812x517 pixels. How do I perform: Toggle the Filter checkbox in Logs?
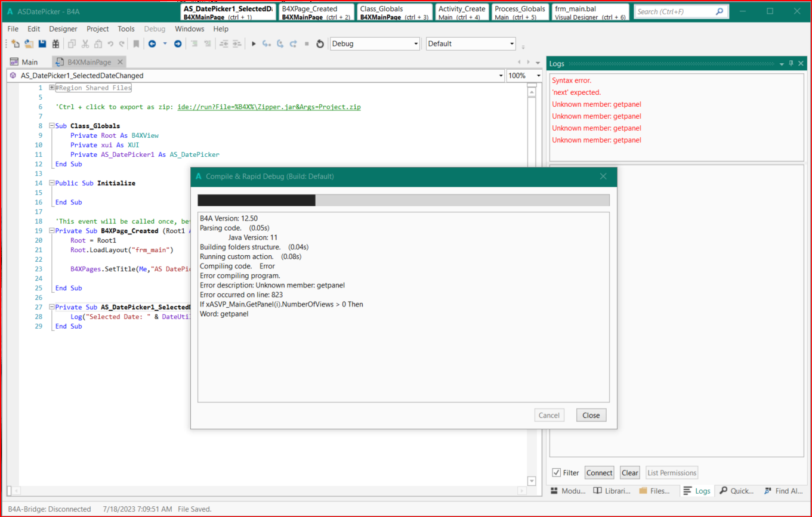click(x=556, y=473)
